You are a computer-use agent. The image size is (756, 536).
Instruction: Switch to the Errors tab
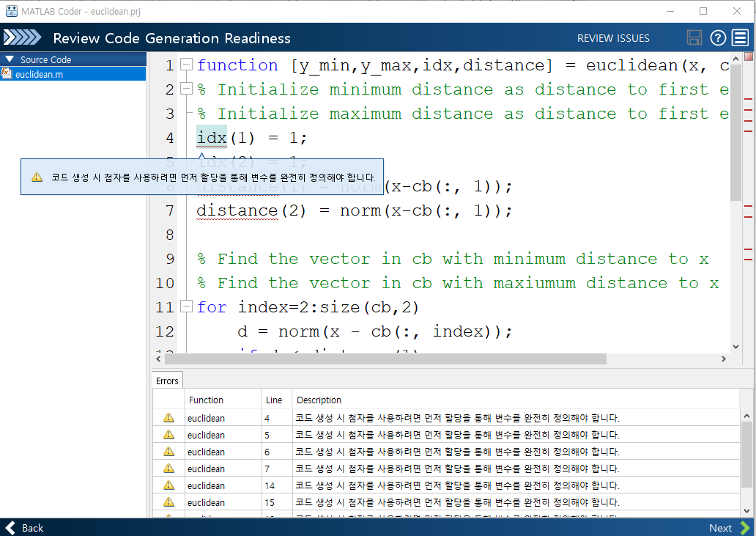167,381
